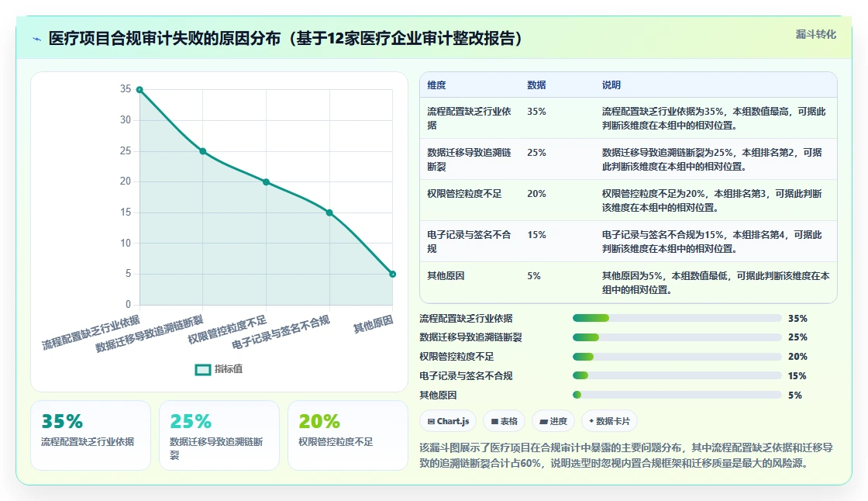Click the 25% value in table
Viewport: 868px width, 501px height.
coord(536,153)
